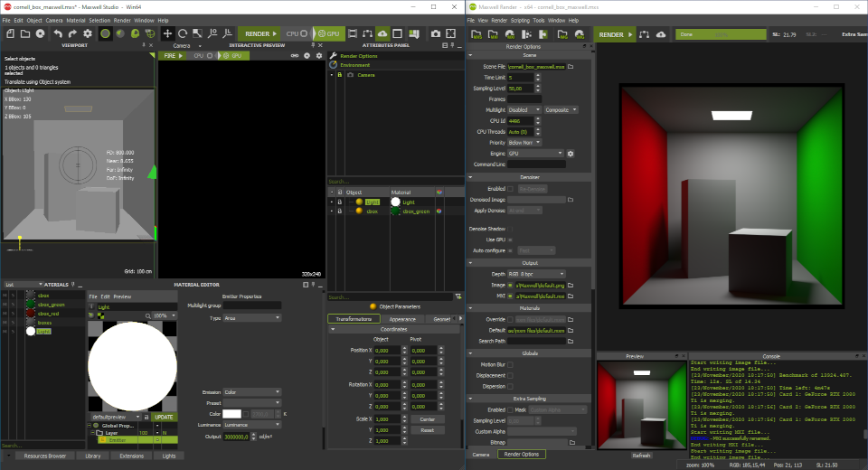Click the emitter Output value field
The width and height of the screenshot is (868, 470).
236,437
